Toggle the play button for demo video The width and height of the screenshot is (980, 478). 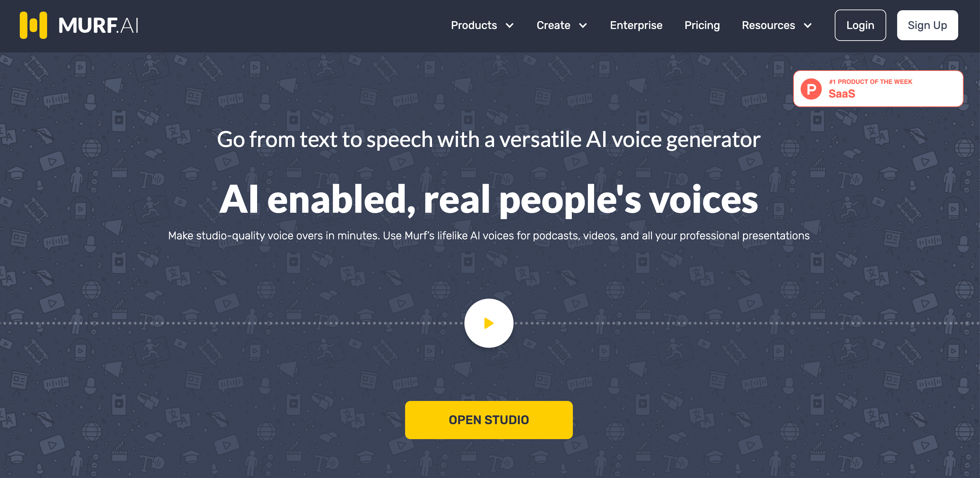pos(489,323)
